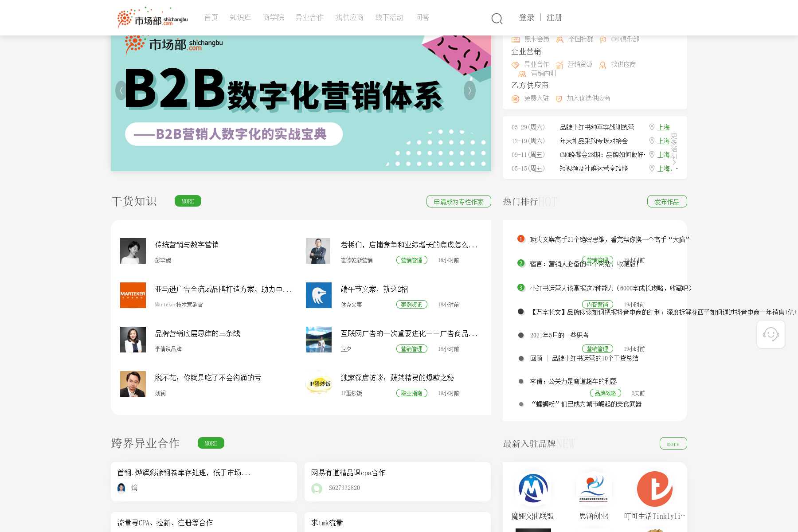
Task: Open 叮可生活 brand logo
Action: [x=655, y=489]
